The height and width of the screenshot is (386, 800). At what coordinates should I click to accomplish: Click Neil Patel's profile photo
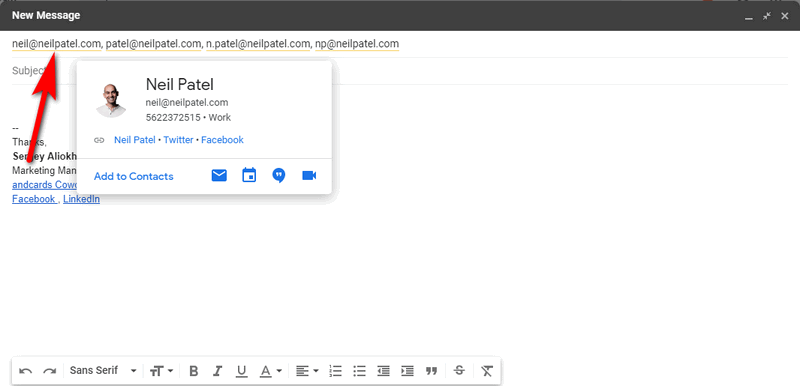(111, 101)
